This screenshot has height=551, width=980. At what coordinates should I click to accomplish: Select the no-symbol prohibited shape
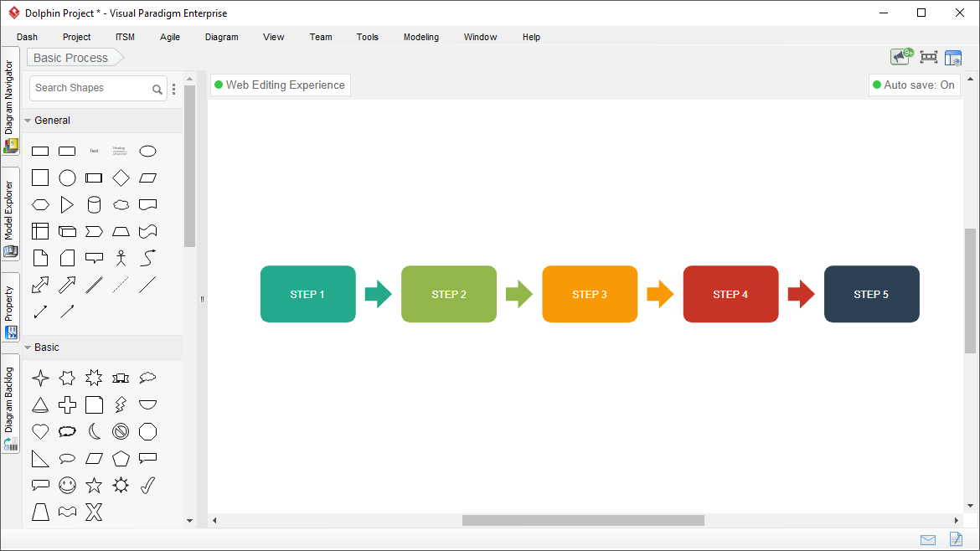(x=121, y=432)
